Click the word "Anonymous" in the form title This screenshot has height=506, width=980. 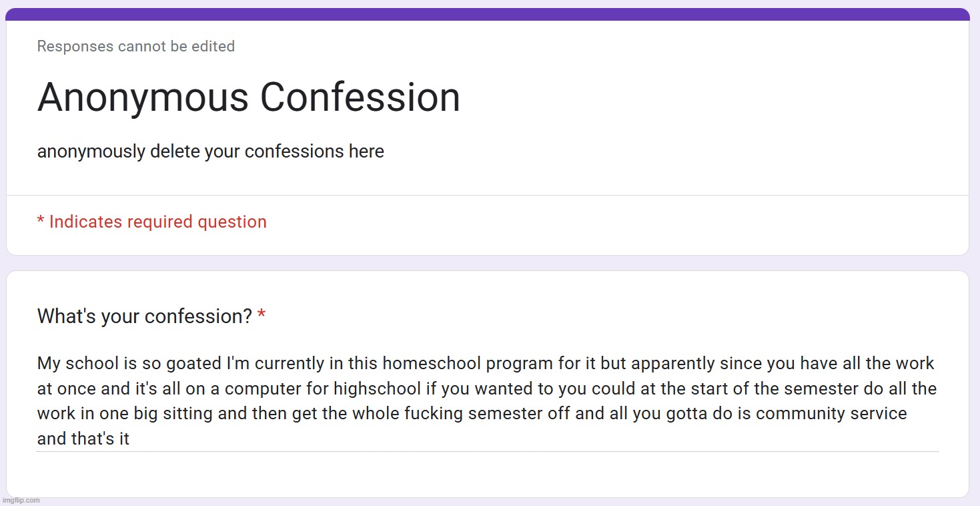pyautogui.click(x=143, y=97)
